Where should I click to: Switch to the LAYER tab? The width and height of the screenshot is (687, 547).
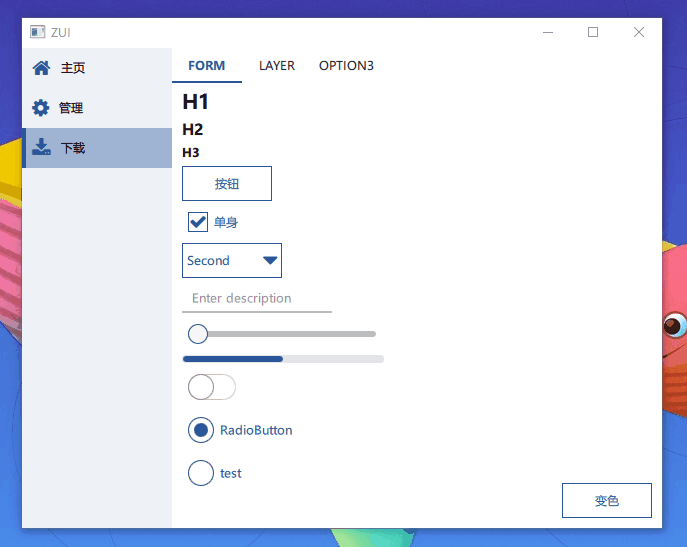coord(277,66)
